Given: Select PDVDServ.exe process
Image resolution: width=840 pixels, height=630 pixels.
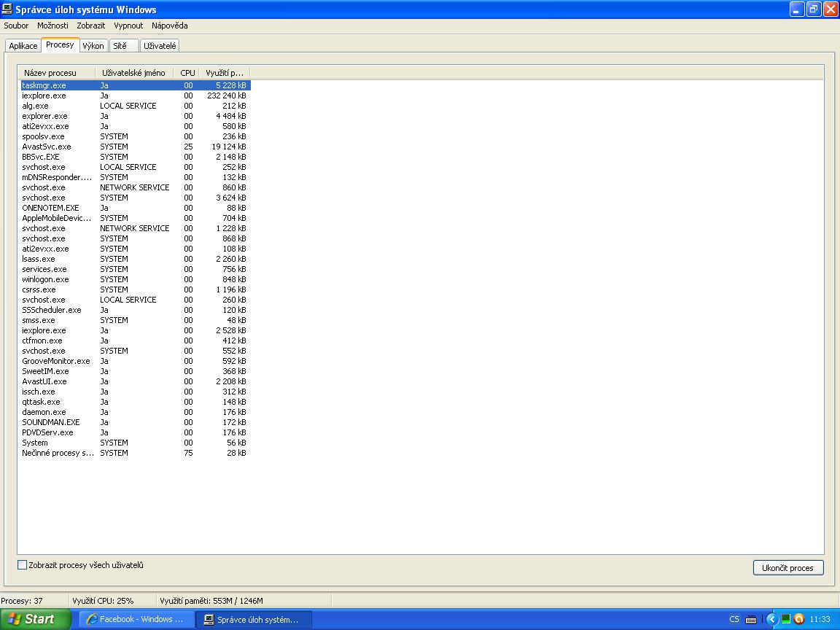Looking at the screenshot, I should coord(136,432).
